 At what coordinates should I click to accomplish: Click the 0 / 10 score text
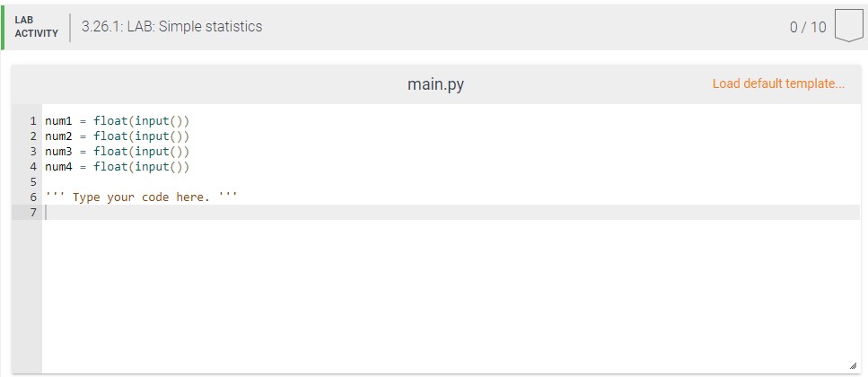pos(808,27)
